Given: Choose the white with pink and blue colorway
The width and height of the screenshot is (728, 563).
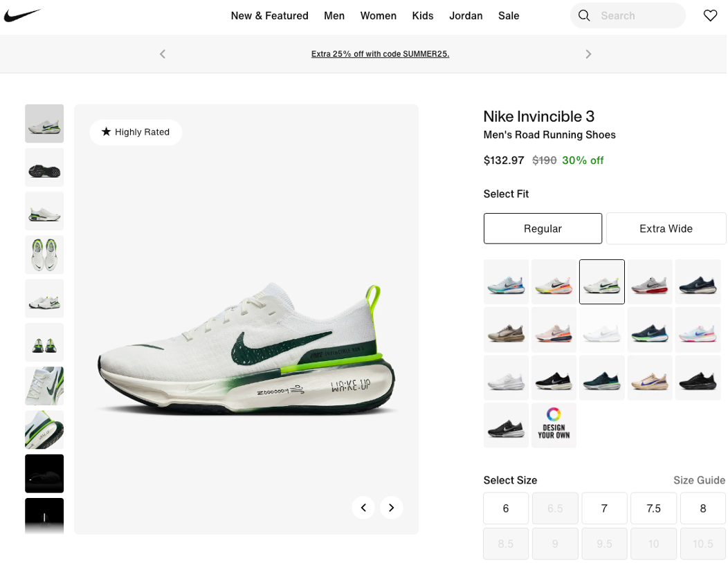Looking at the screenshot, I should pos(698,329).
